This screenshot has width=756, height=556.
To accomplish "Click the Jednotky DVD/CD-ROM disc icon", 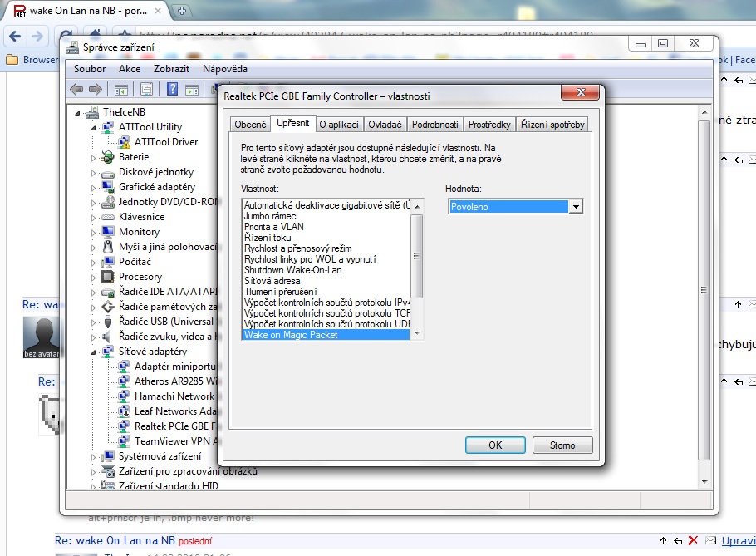I will (x=107, y=202).
